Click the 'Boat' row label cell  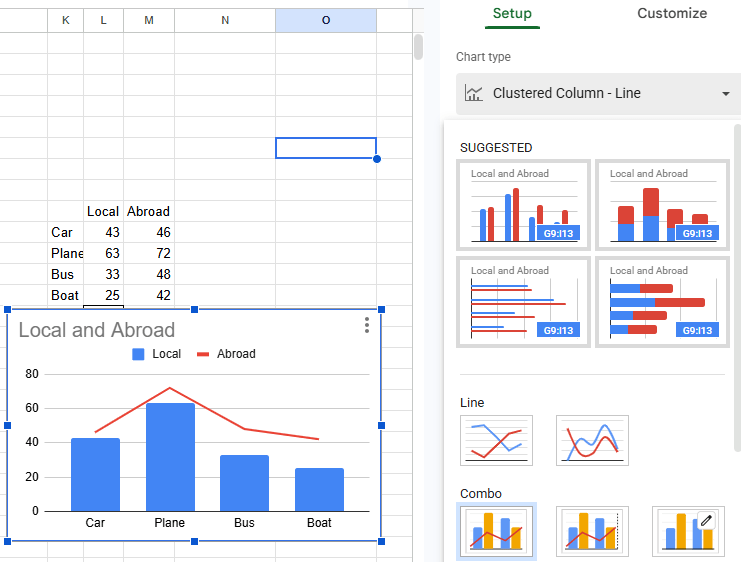66,295
